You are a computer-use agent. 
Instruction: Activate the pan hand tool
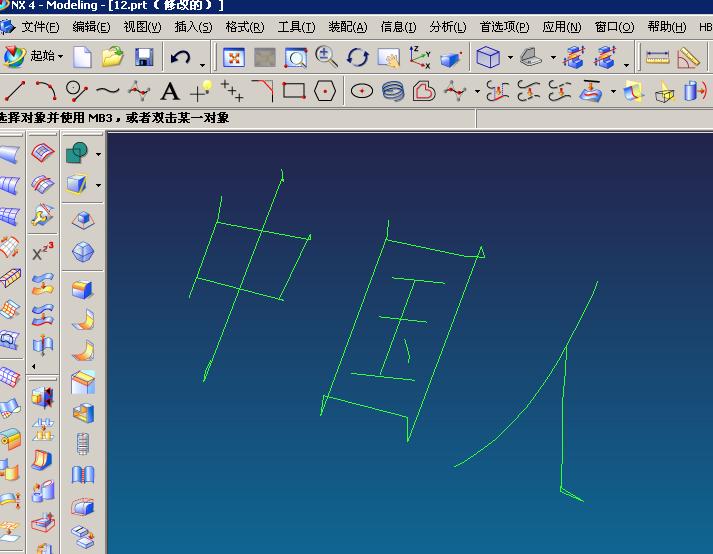coord(388,58)
